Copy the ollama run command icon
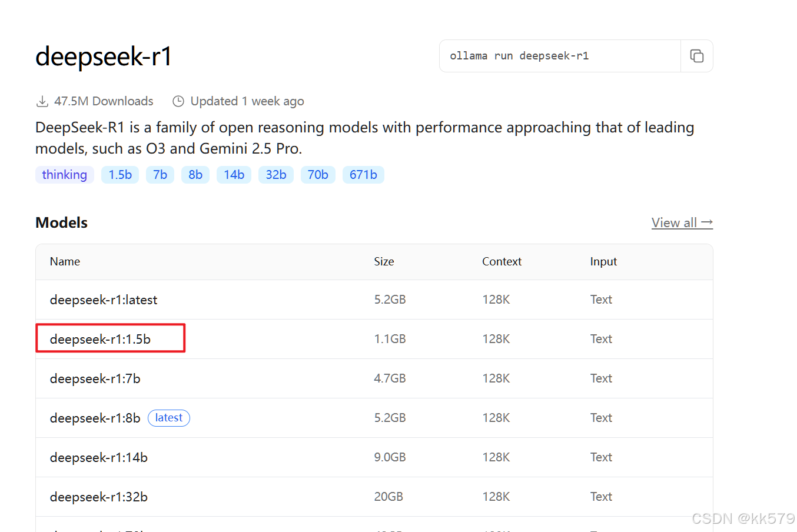 696,56
